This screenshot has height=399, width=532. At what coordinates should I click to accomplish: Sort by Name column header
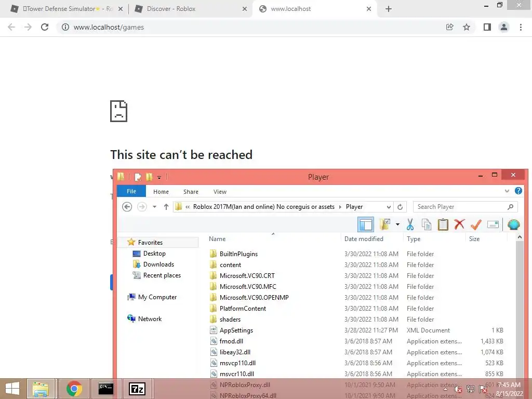(x=217, y=239)
